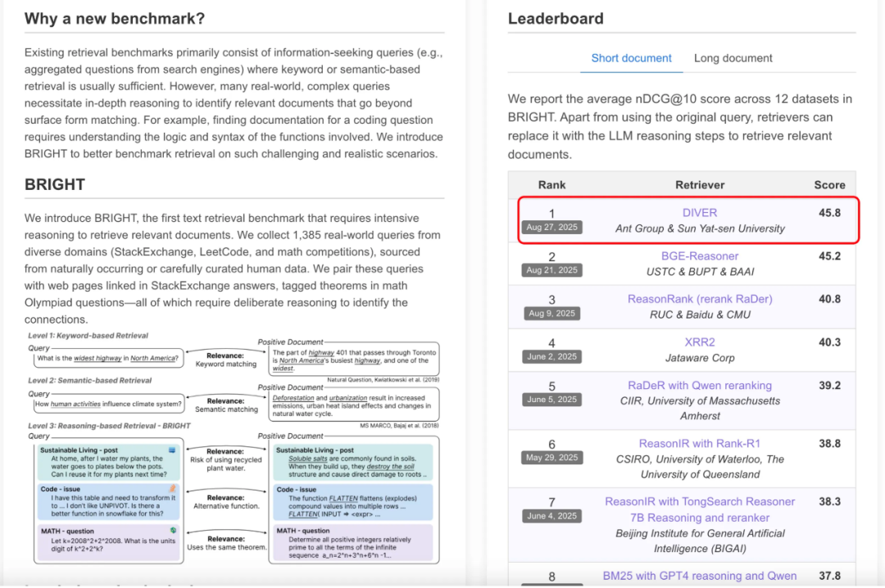Click the "Why a new benchmark?" heading
The width and height of the screenshot is (885, 588).
coord(115,19)
